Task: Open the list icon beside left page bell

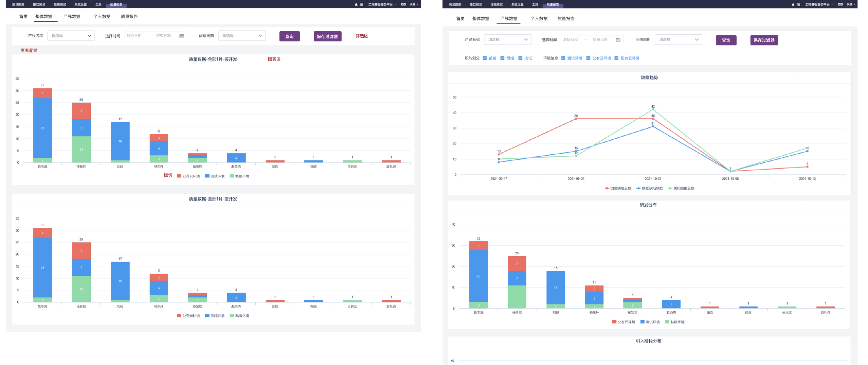Action: click(x=361, y=4)
